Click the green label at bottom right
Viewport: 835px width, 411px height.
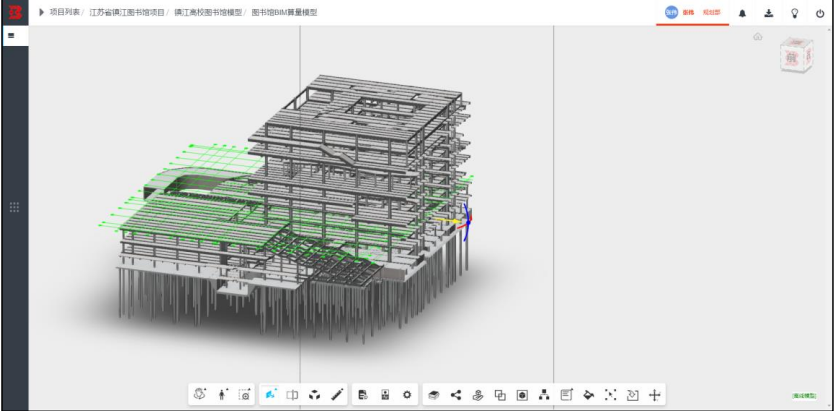click(804, 396)
